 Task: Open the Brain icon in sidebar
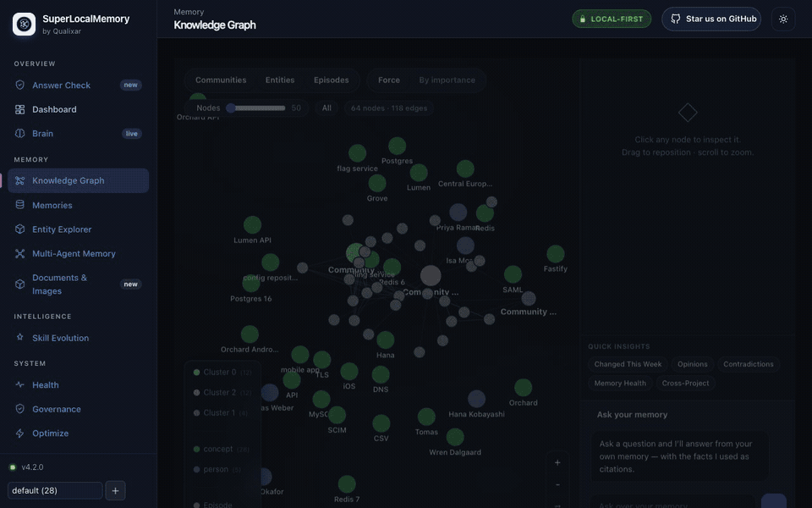(x=19, y=133)
